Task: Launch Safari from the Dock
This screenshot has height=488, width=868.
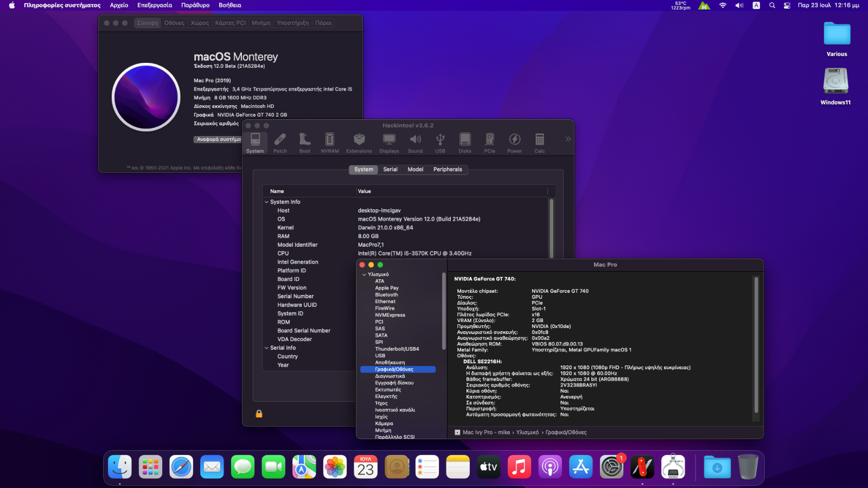Action: (x=181, y=466)
